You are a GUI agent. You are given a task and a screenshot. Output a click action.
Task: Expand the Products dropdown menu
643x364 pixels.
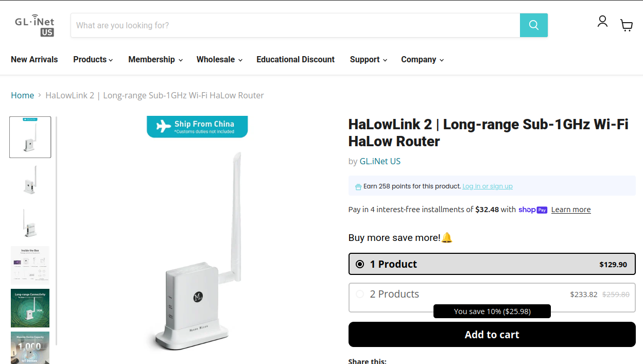coord(93,60)
